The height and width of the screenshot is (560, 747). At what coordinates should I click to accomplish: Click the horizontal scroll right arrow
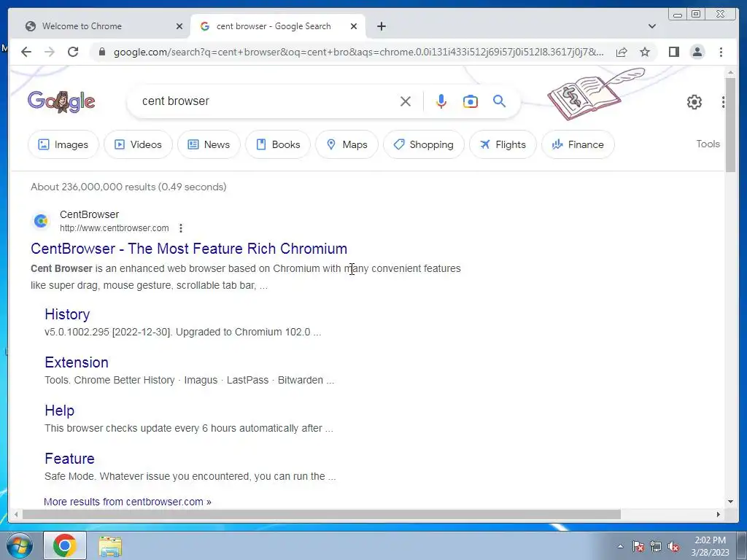coord(719,514)
